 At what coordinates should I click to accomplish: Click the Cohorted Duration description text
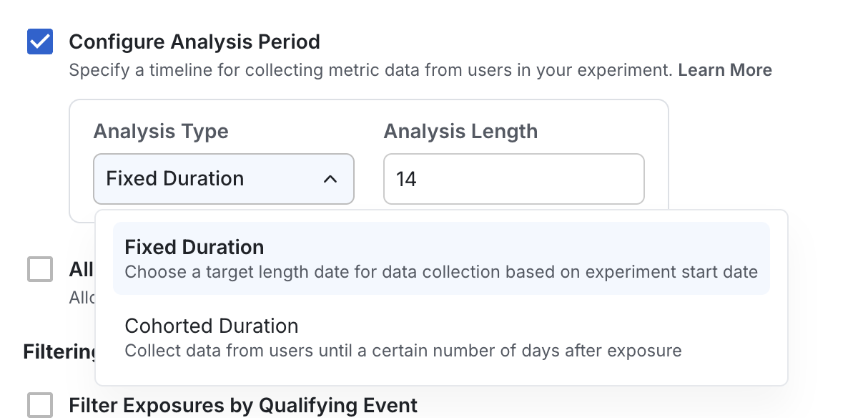coord(403,351)
